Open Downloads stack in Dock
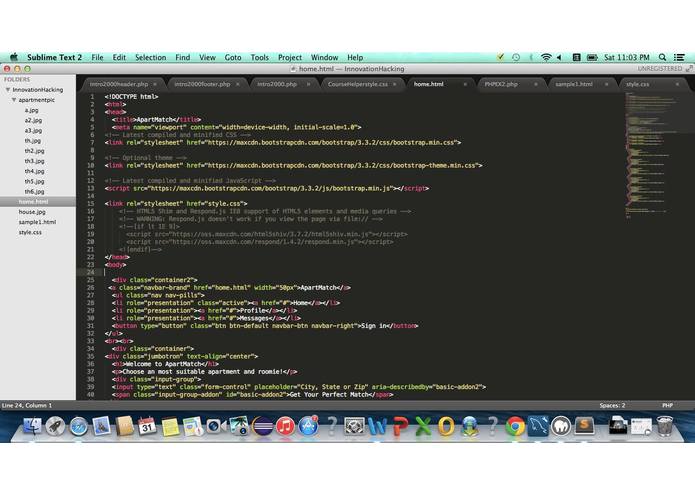This screenshot has height=494, width=695. [618, 426]
